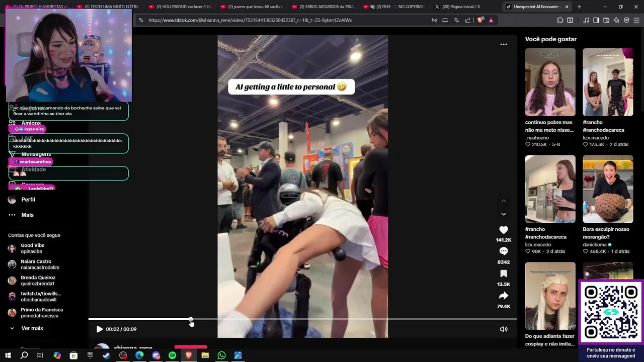Click the browser address bar URL
Image resolution: width=644 pixels, height=362 pixels.
(x=250, y=20)
